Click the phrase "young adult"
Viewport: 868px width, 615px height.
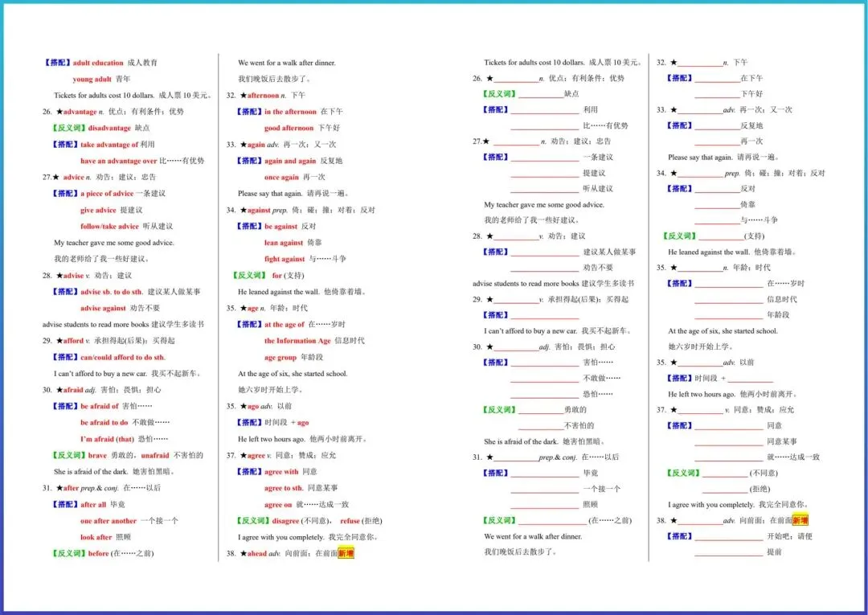pos(92,79)
